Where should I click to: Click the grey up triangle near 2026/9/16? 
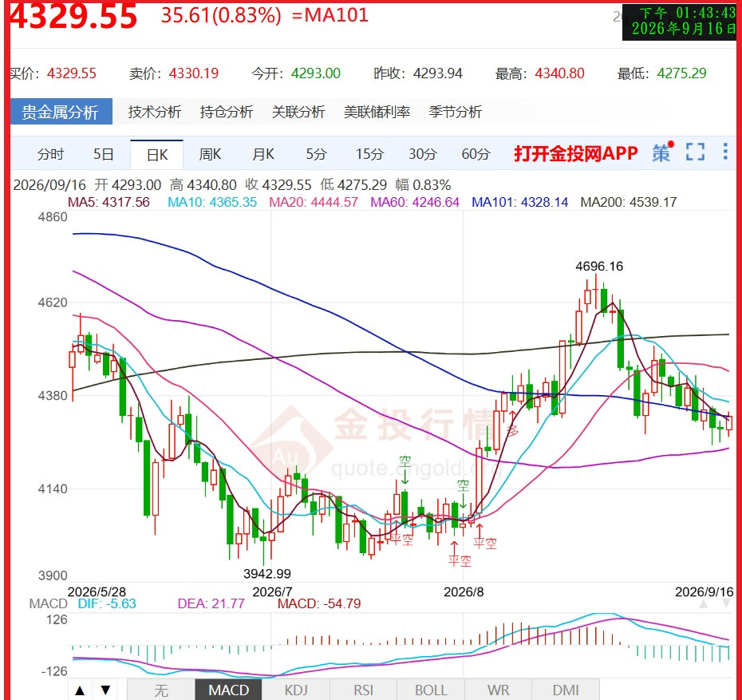coord(704,604)
